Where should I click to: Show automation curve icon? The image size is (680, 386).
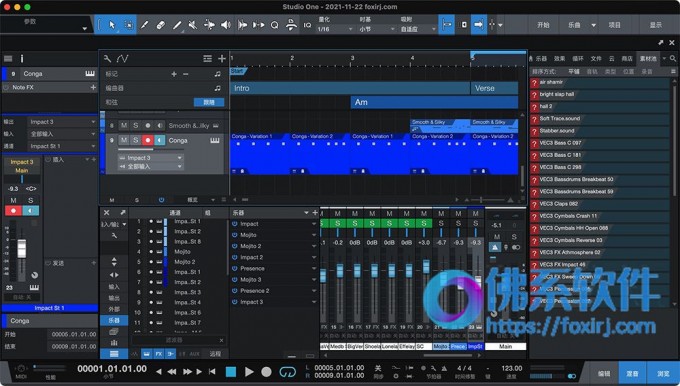tap(122, 59)
